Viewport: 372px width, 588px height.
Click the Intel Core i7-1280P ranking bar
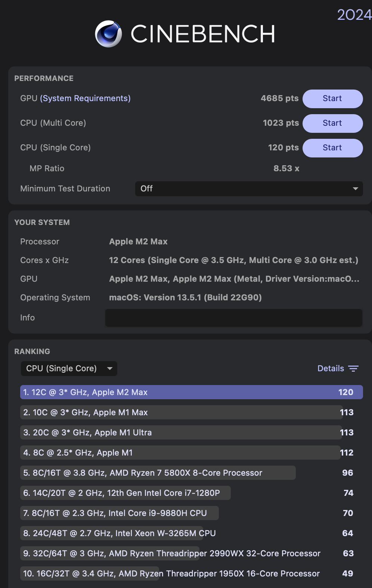tap(125, 493)
